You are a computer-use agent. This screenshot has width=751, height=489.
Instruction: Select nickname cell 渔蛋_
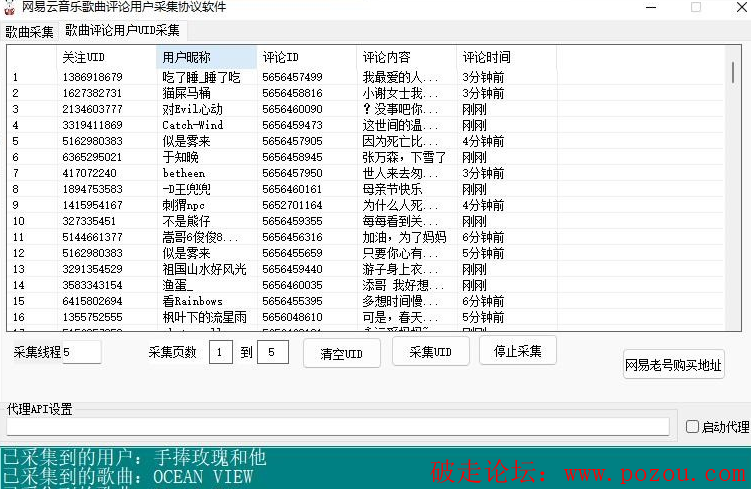click(178, 285)
